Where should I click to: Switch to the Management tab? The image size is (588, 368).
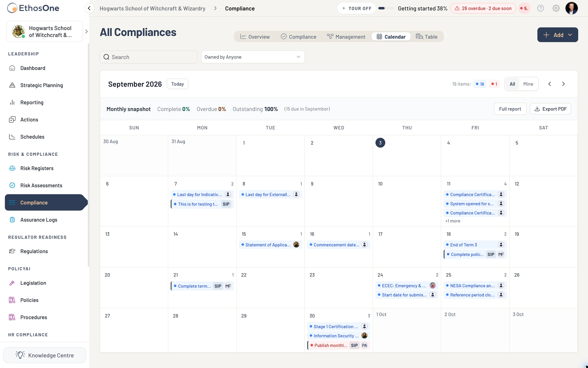pos(346,37)
